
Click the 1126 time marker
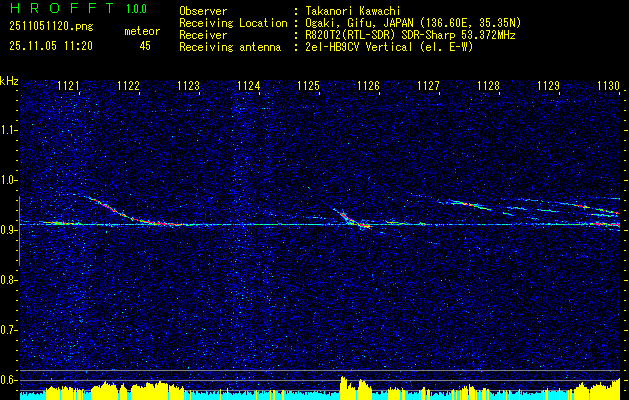[368, 86]
